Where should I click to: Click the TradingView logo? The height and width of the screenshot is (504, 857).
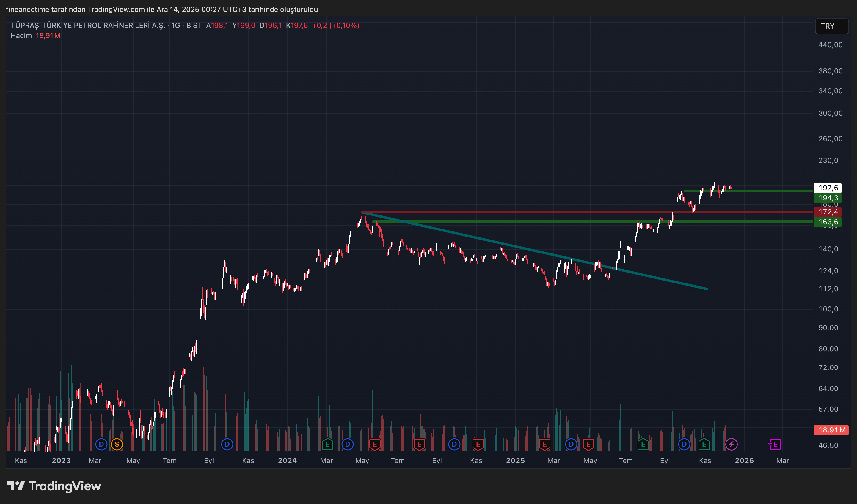[54, 486]
